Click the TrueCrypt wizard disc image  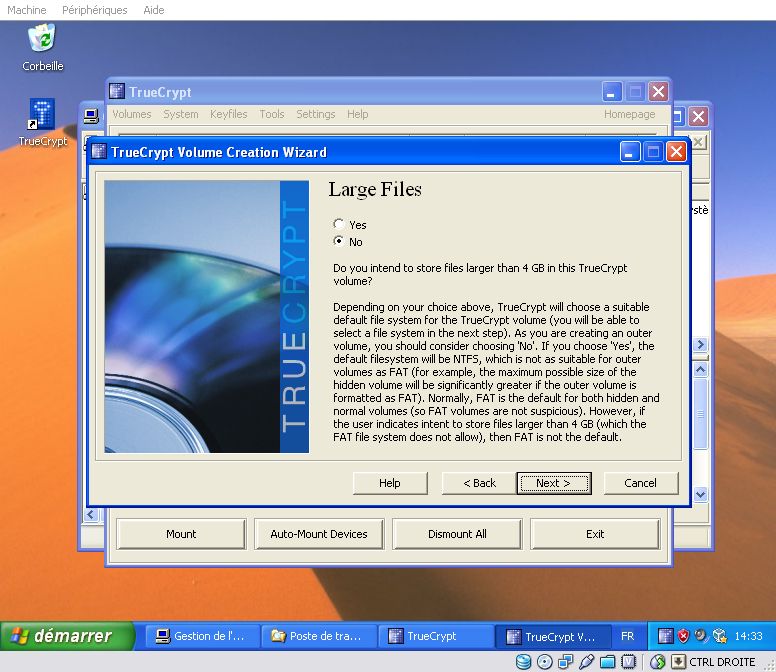point(206,317)
